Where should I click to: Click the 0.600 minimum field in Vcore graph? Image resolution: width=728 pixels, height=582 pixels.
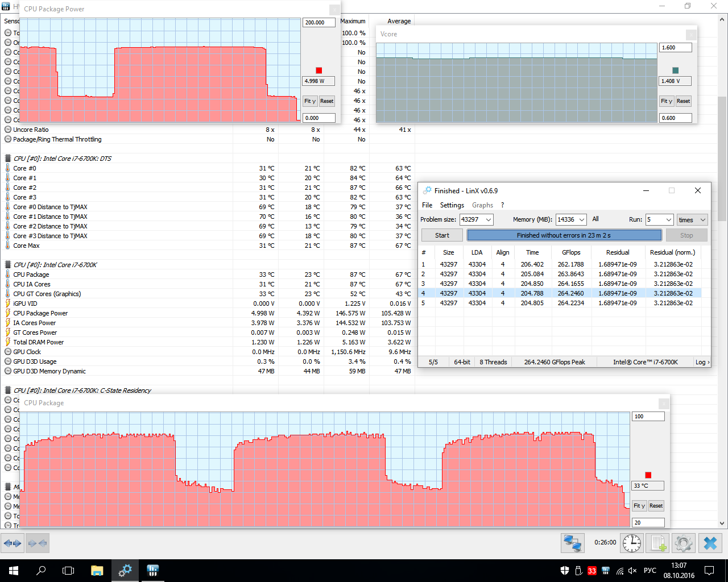click(x=675, y=118)
